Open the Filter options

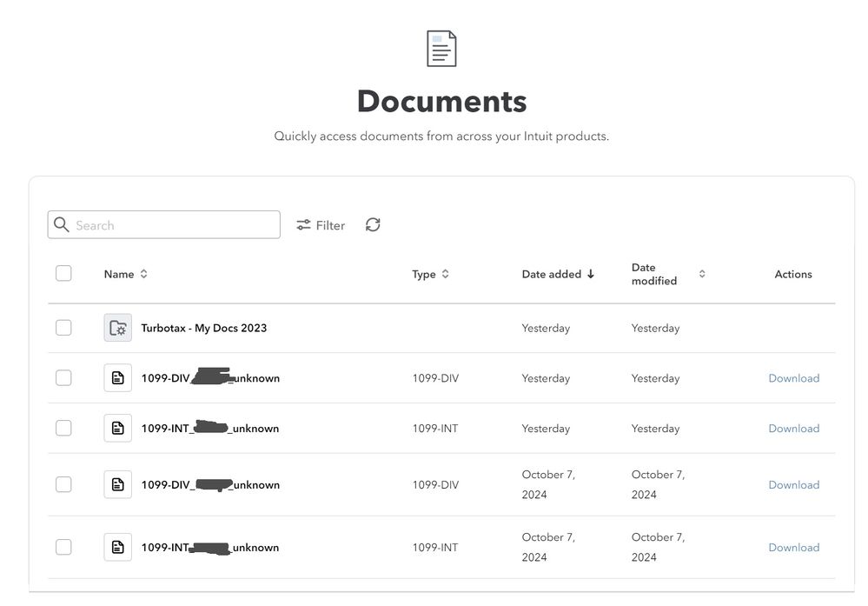321,225
